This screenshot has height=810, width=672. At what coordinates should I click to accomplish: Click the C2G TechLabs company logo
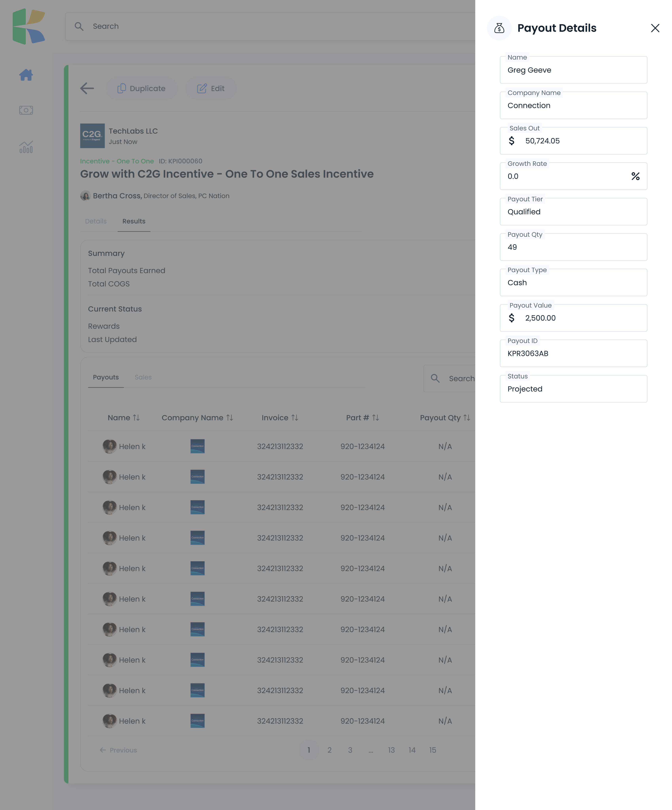pos(92,136)
